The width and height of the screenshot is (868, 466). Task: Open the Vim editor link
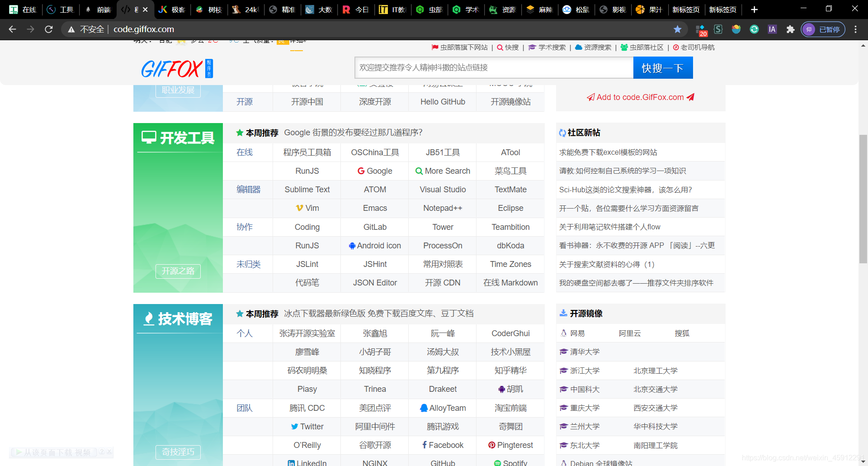coord(307,208)
